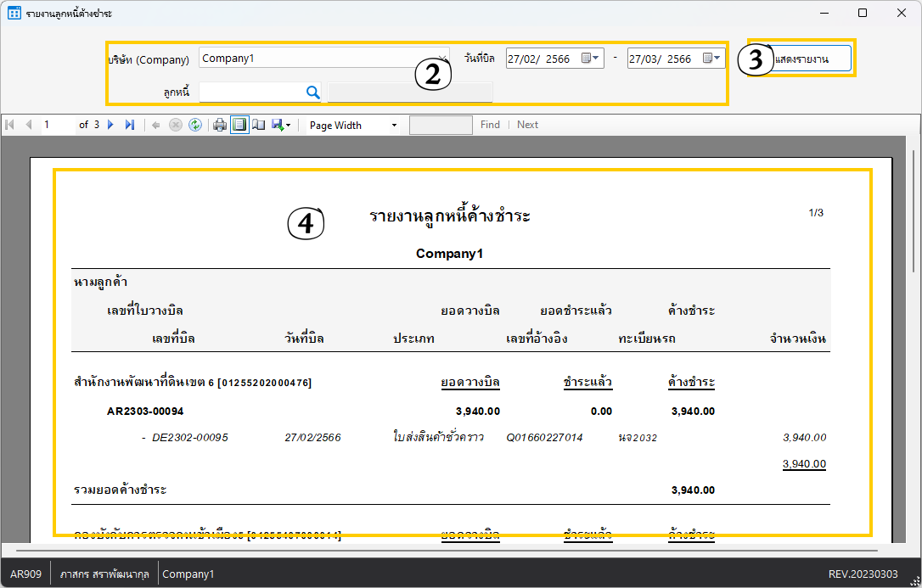Click the current page number field

click(x=57, y=125)
